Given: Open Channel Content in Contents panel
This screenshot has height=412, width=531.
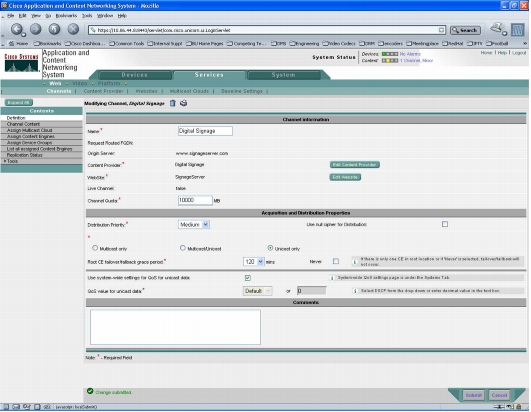Looking at the screenshot, I should pyautogui.click(x=23, y=124).
